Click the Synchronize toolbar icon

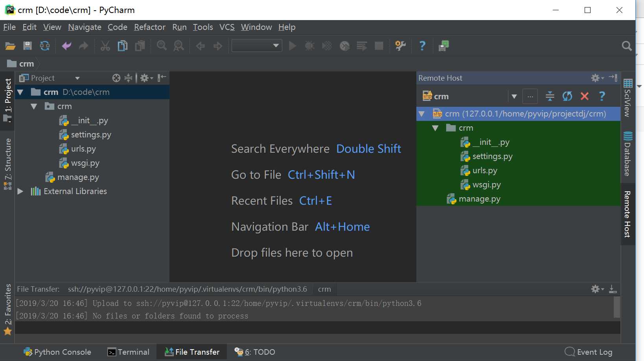tap(45, 46)
